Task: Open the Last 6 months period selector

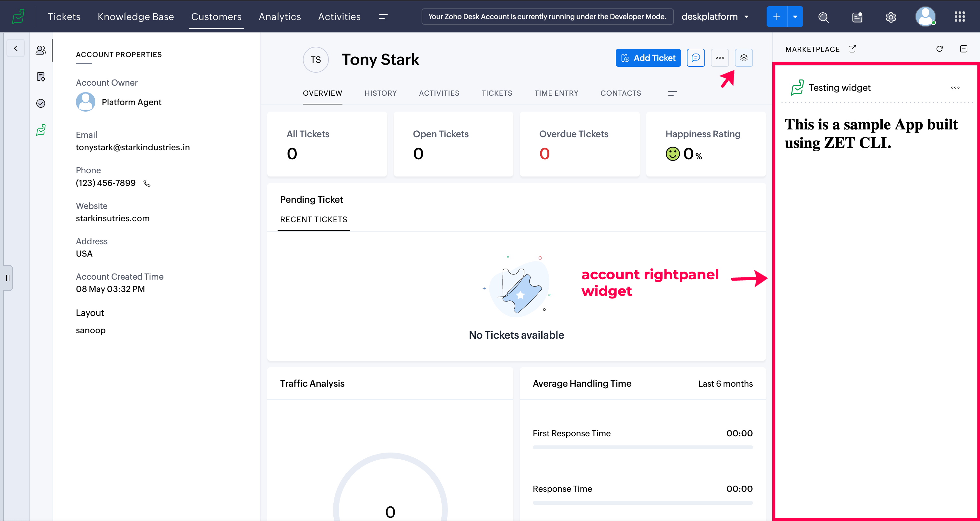Action: point(725,384)
